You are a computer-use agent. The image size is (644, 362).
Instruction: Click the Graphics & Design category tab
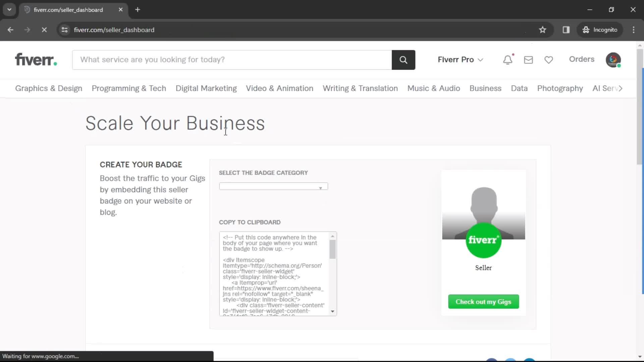click(x=49, y=88)
